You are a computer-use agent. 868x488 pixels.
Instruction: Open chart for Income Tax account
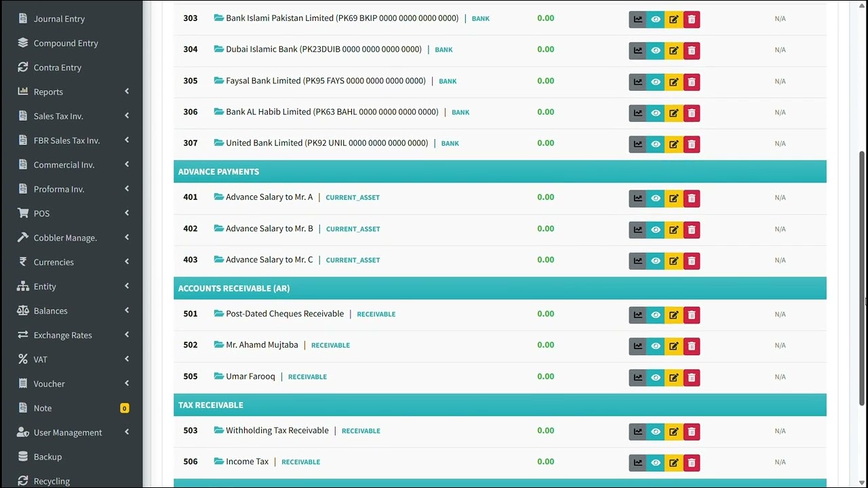[x=637, y=463]
